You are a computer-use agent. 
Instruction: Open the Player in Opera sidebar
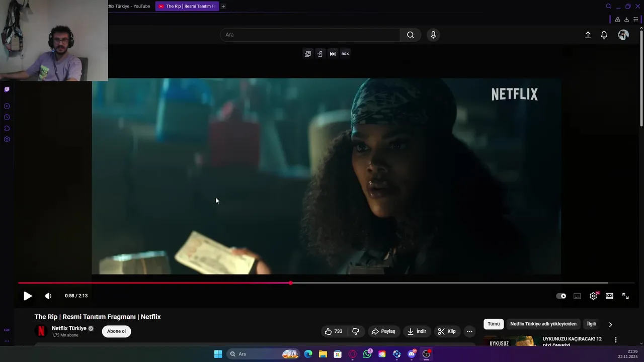7,106
